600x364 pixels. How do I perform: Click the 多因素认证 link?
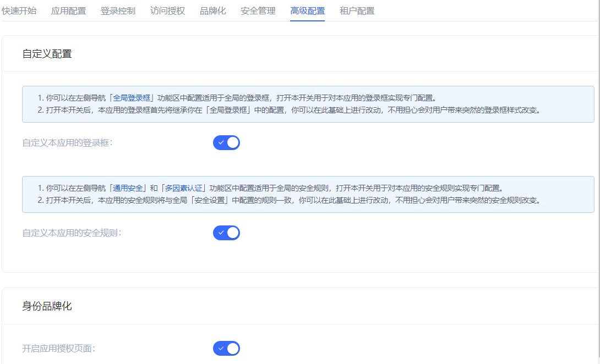183,188
